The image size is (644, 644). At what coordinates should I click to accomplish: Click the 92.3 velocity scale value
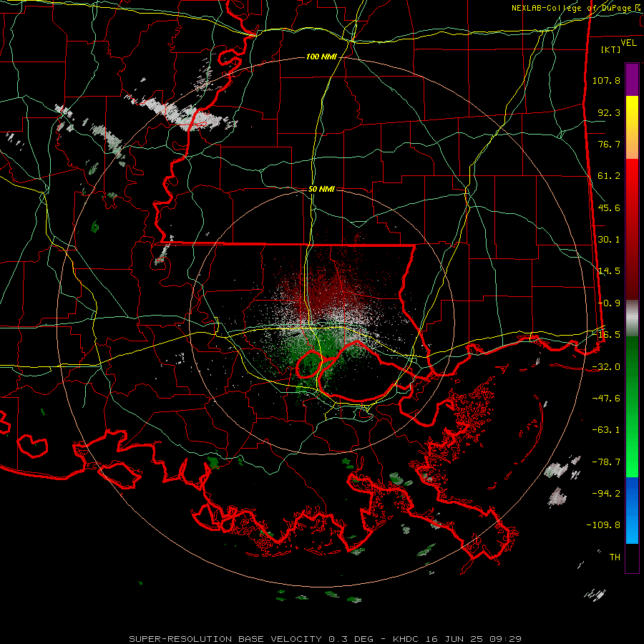pos(609,112)
